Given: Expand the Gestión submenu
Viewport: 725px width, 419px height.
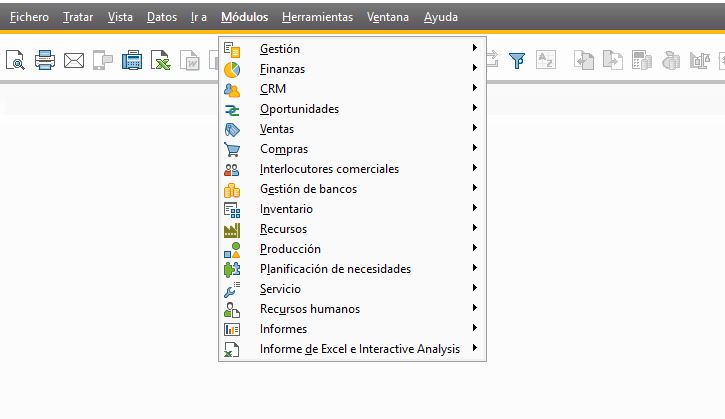Looking at the screenshot, I should pos(279,49).
